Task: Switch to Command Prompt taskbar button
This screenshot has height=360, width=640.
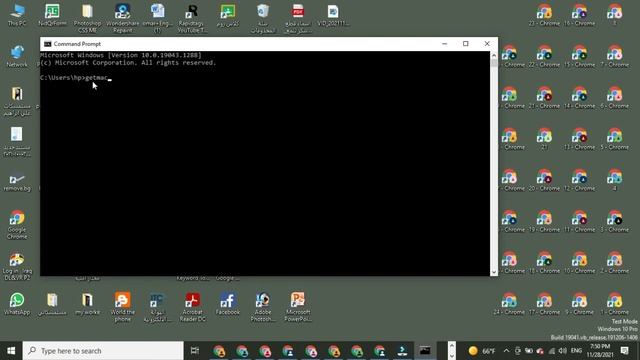Action: 425,351
